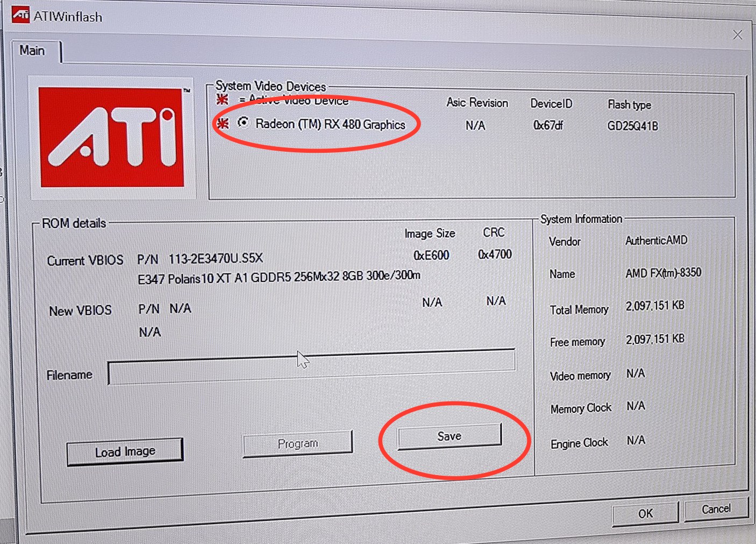Image resolution: width=756 pixels, height=544 pixels.
Task: Click the Cancel button
Action: tap(716, 508)
